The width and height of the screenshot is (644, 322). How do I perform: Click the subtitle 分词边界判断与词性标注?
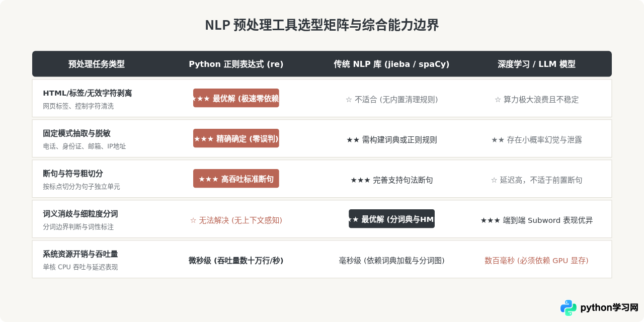pyautogui.click(x=78, y=227)
